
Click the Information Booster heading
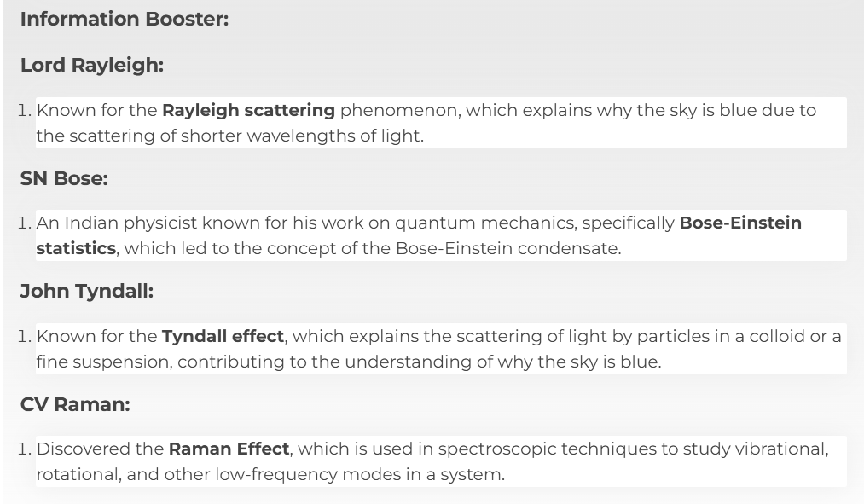click(125, 19)
